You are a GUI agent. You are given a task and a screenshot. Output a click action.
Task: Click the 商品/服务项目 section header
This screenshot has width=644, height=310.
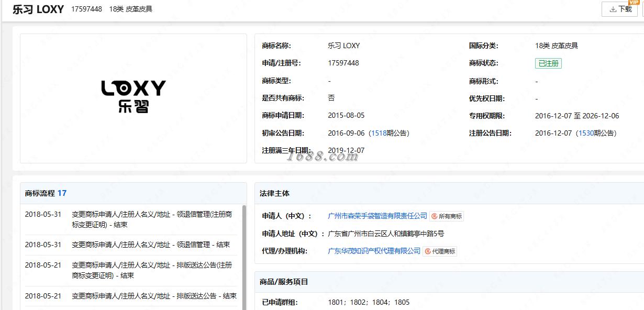pos(284,282)
